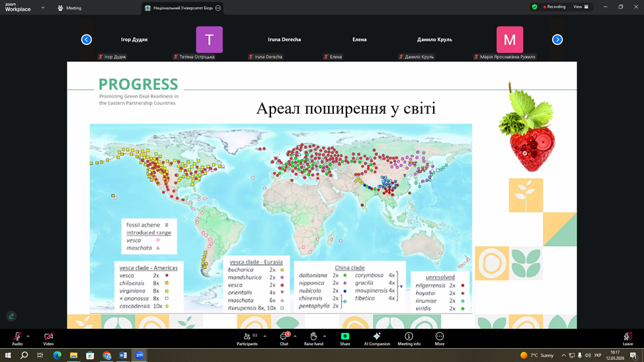The width and height of the screenshot is (644, 362).
Task: Turn on the Video camera
Action: [x=48, y=337]
